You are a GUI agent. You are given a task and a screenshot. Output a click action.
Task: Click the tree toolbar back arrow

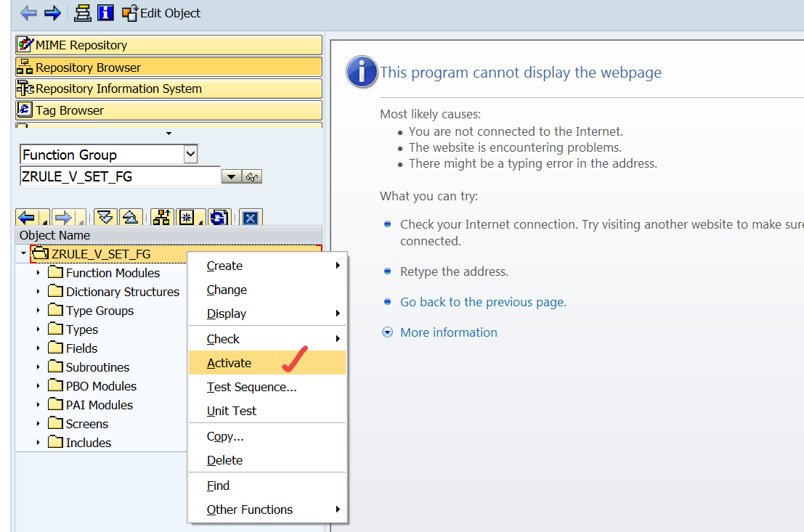click(26, 218)
